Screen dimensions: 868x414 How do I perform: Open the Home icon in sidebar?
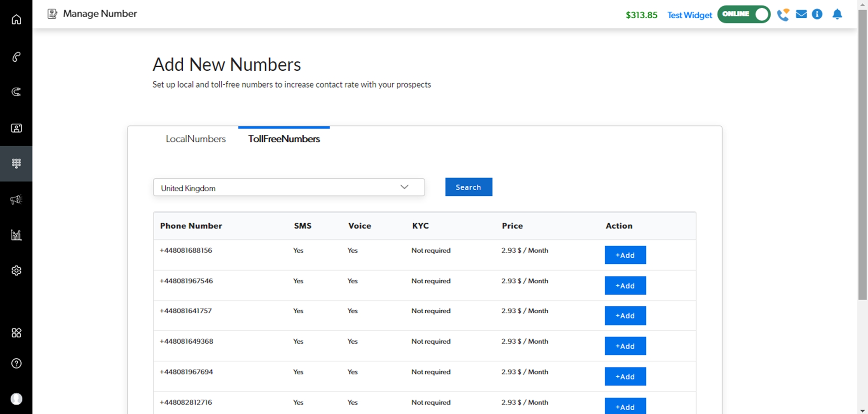pos(16,20)
